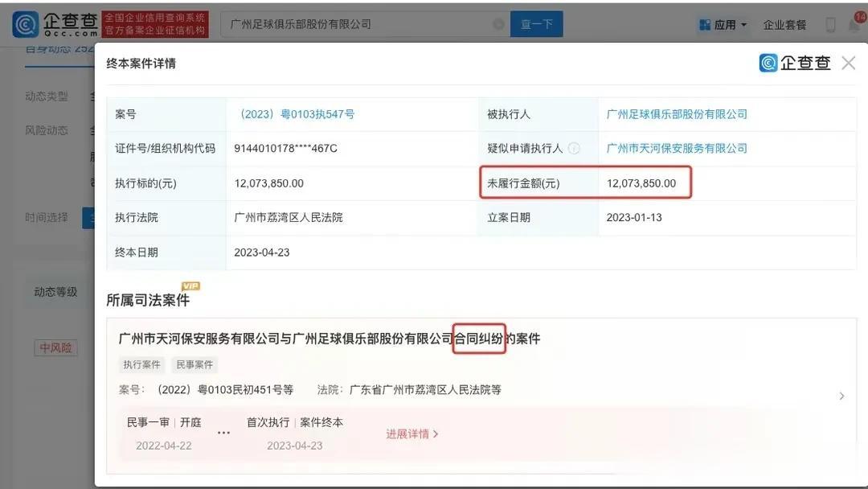Image resolution: width=868 pixels, height=489 pixels.
Task: Open 广州足球俱乐部股份有限公司 link under 被执行人
Action: point(677,114)
